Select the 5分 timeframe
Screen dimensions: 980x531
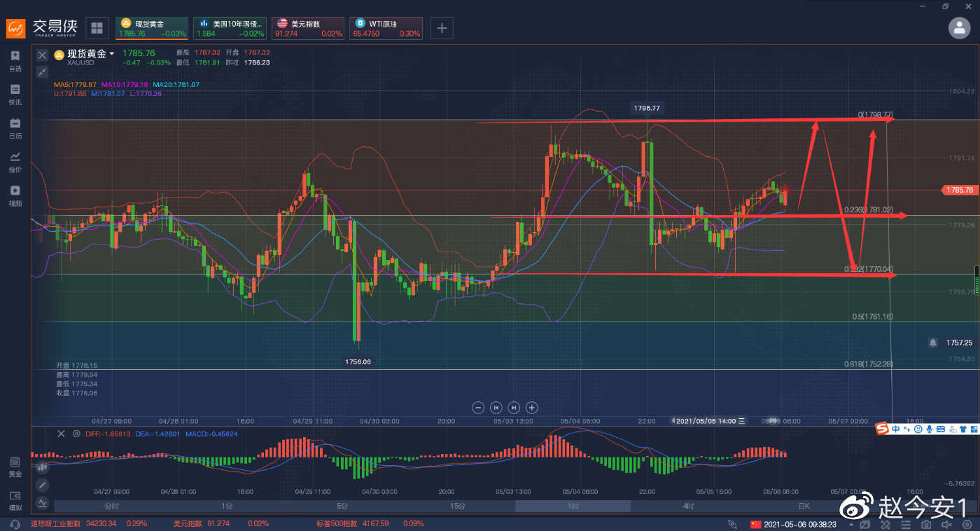(342, 506)
